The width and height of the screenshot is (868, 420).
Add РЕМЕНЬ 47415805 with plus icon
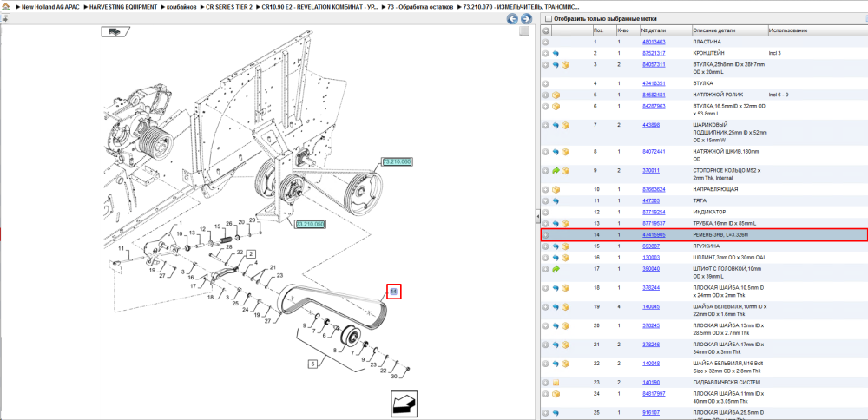coord(546,235)
